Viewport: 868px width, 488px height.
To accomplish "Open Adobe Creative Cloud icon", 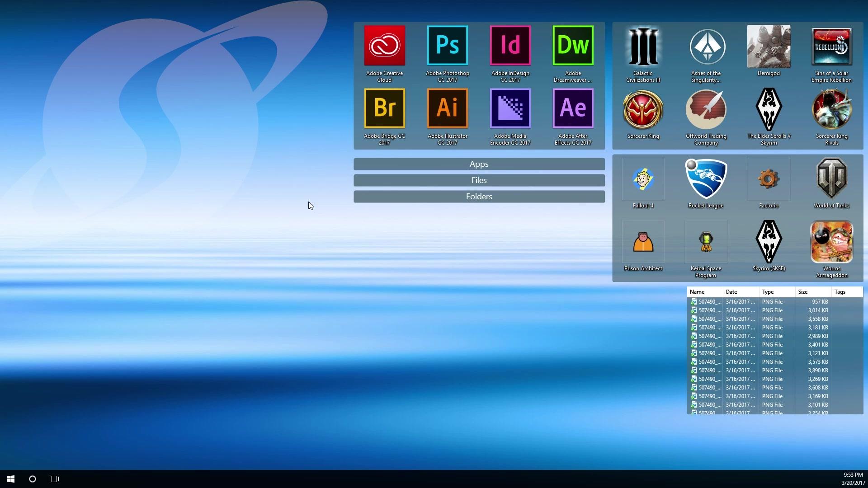I will [384, 46].
